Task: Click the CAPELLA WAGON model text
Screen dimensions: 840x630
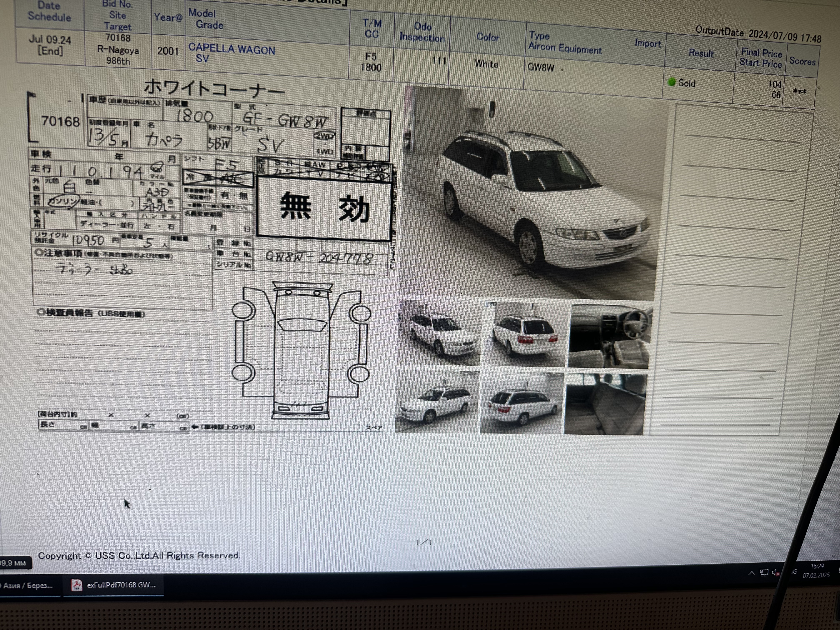Action: click(232, 49)
